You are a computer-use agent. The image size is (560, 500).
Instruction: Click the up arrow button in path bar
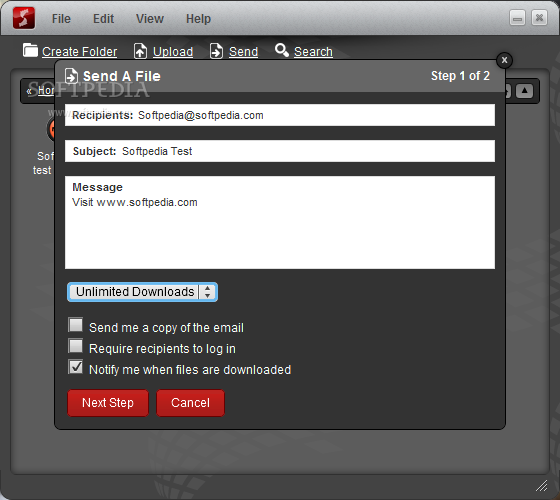524,91
